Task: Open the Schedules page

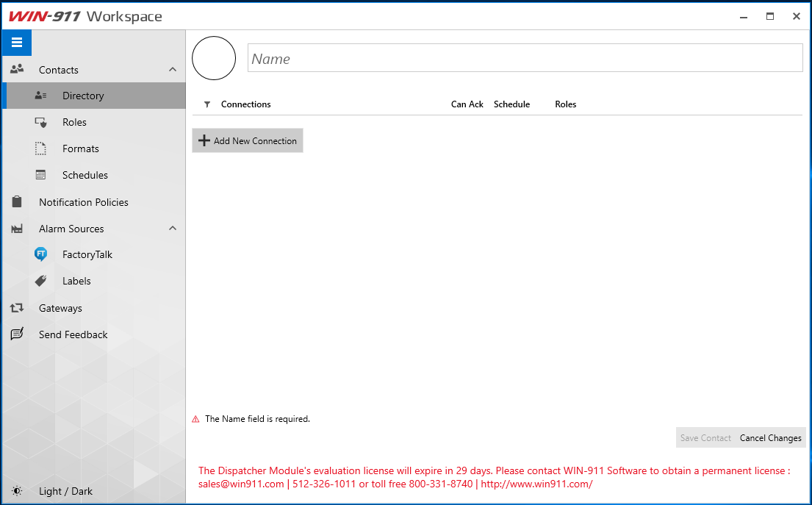Action: coord(94,175)
